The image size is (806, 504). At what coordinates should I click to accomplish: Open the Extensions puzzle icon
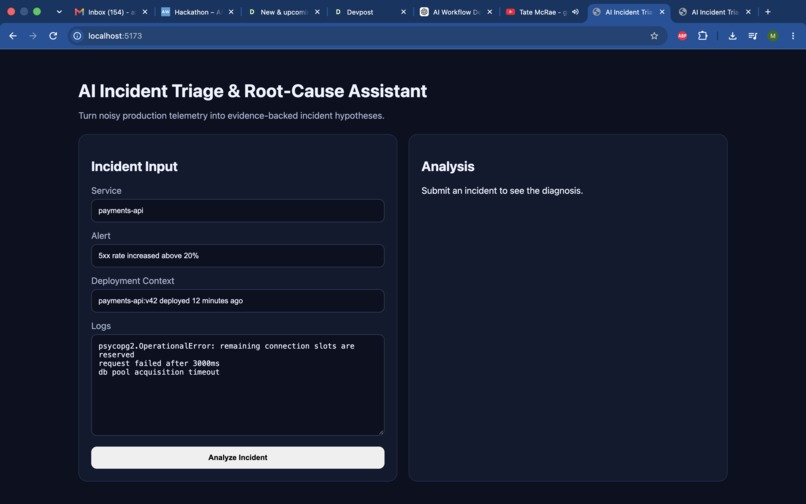point(702,36)
